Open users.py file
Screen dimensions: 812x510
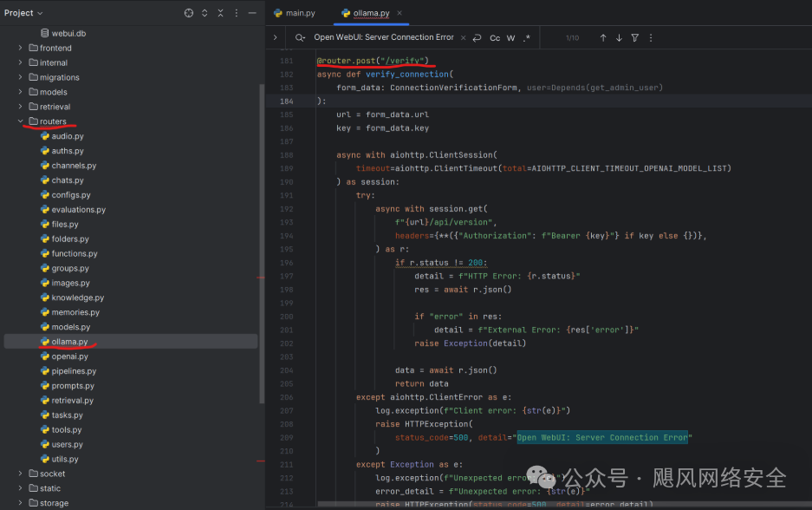(x=62, y=444)
